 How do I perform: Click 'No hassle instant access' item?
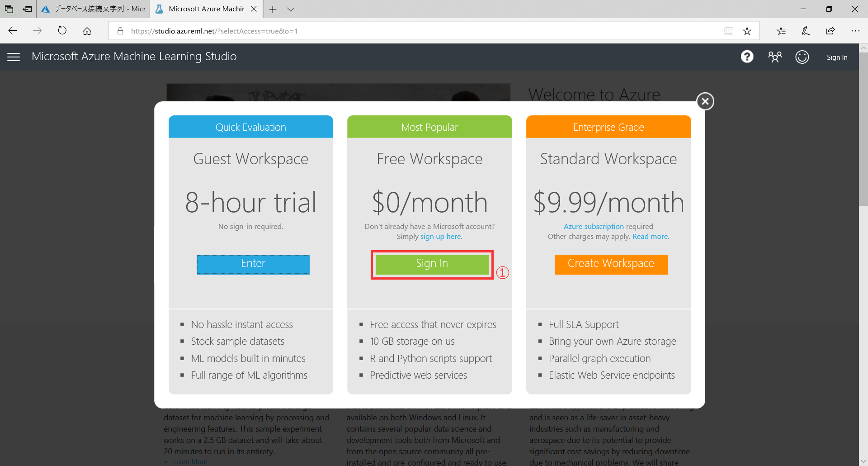pyautogui.click(x=242, y=324)
